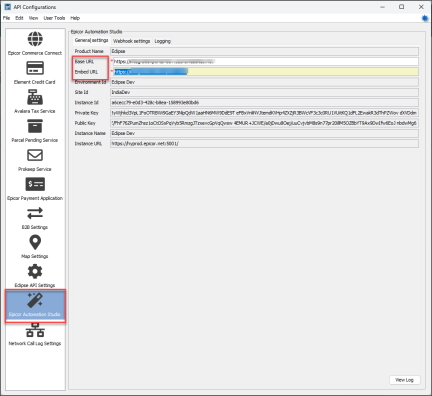Open the Edit menu
Viewport: 432px width, 396px height.
[19, 18]
